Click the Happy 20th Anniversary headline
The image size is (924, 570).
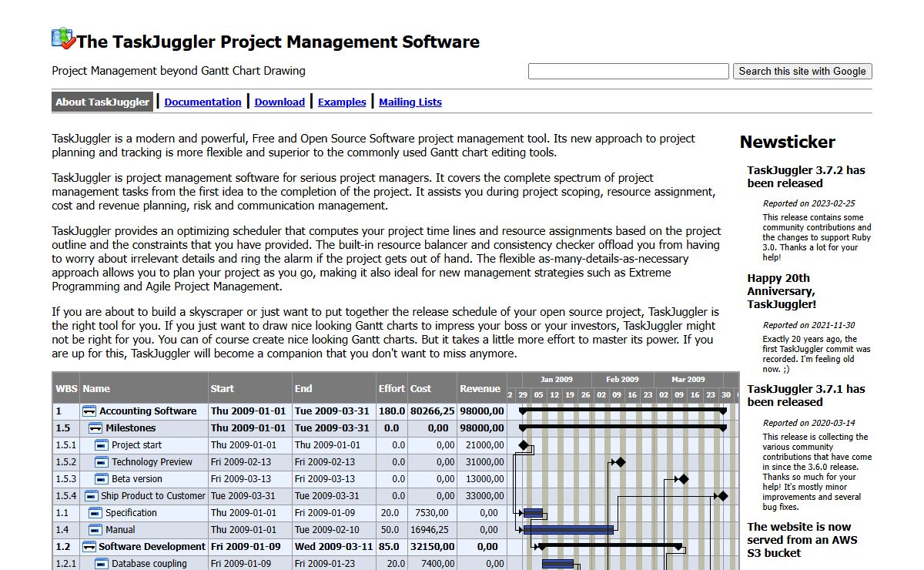click(782, 291)
